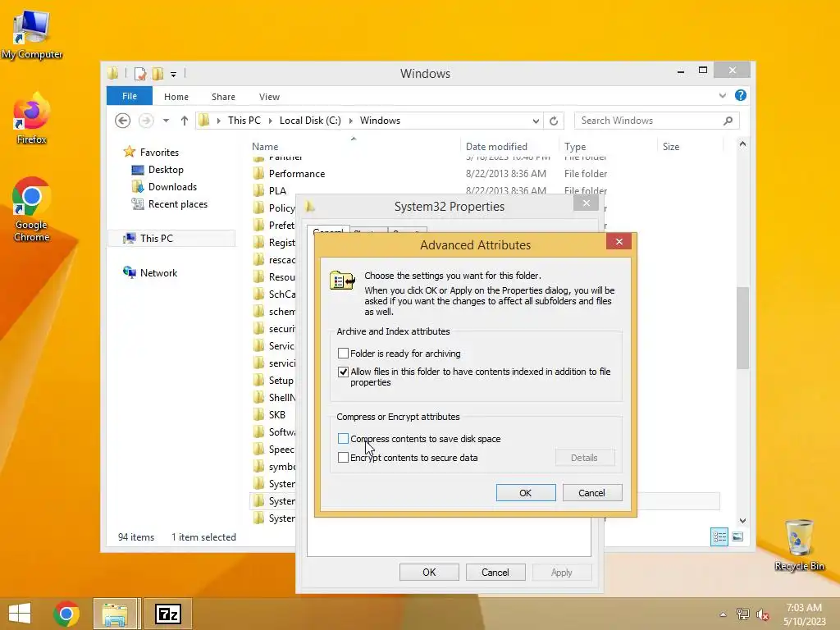This screenshot has width=840, height=630.
Task: Click Local Disk (C:) breadcrumb
Action: pyautogui.click(x=310, y=121)
